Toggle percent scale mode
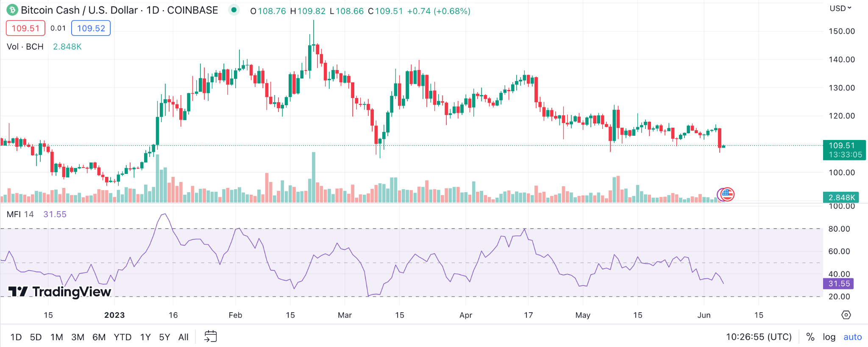 [x=810, y=337]
